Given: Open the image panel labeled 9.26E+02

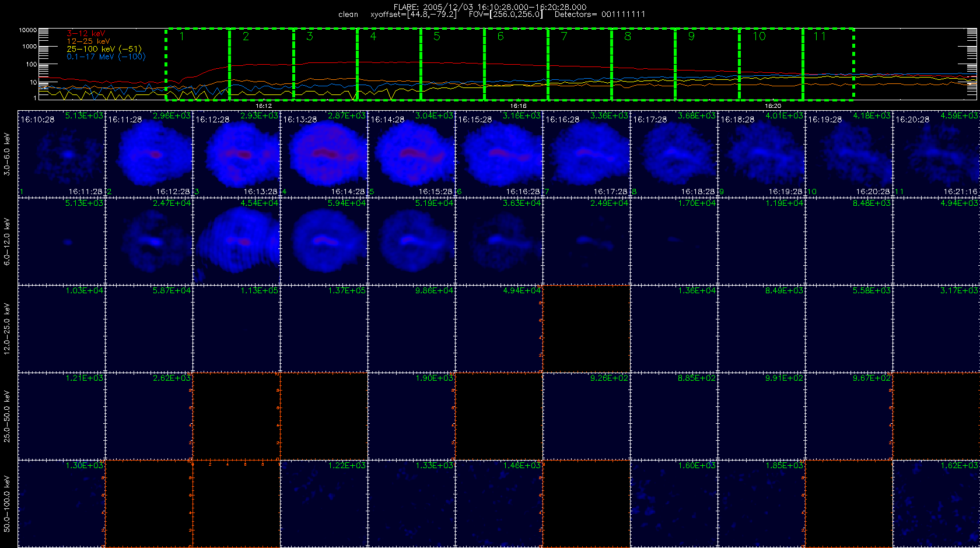Looking at the screenshot, I should (x=586, y=416).
